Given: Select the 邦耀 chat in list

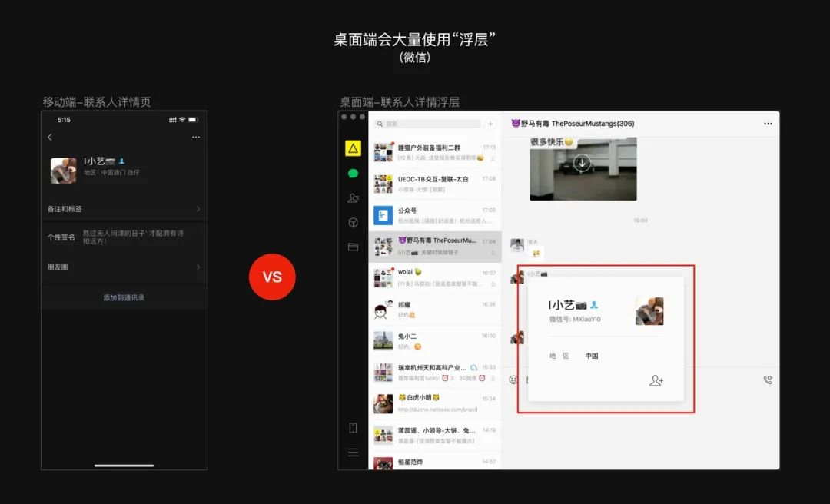Looking at the screenshot, I should point(434,310).
